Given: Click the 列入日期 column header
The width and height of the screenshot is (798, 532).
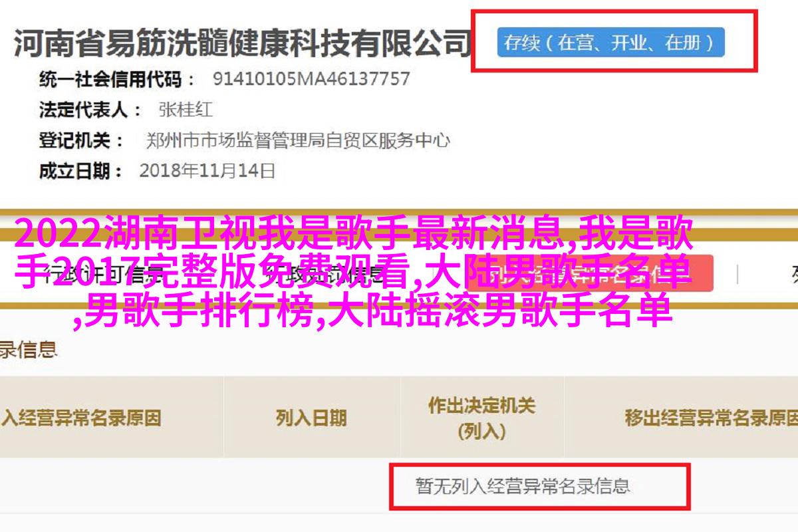Looking at the screenshot, I should pyautogui.click(x=311, y=418).
